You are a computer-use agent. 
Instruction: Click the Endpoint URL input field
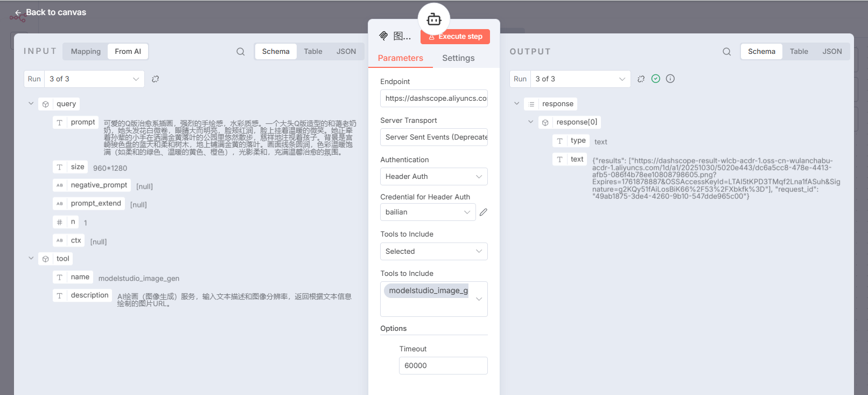tap(434, 99)
